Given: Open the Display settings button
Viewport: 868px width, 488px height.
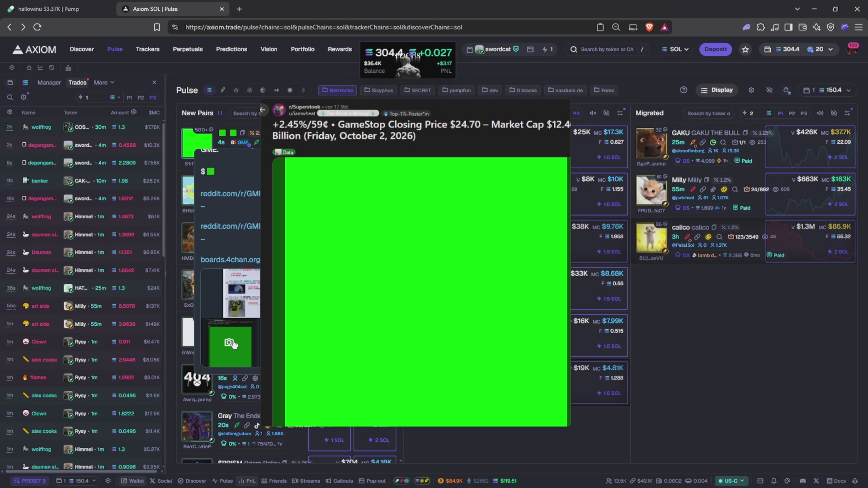Looking at the screenshot, I should (717, 90).
